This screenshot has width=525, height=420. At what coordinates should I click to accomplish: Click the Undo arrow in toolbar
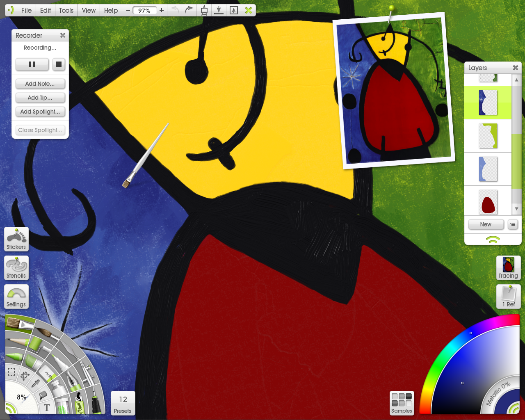click(175, 10)
